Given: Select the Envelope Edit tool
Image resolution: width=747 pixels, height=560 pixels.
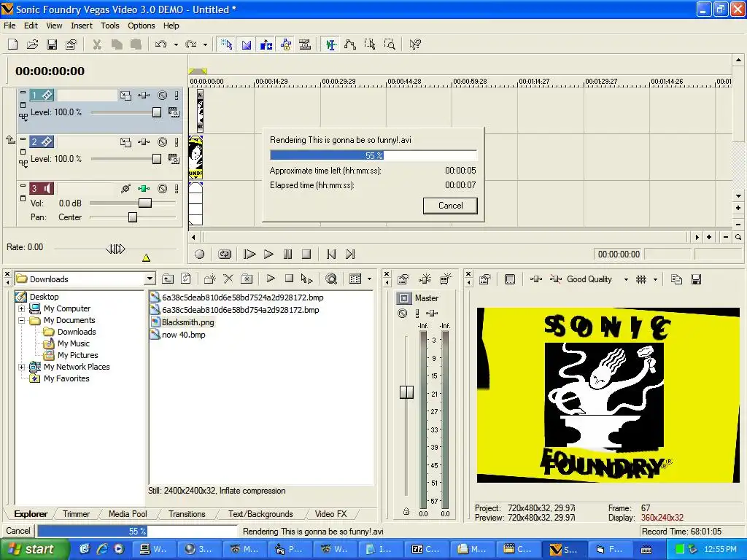Looking at the screenshot, I should tap(350, 44).
